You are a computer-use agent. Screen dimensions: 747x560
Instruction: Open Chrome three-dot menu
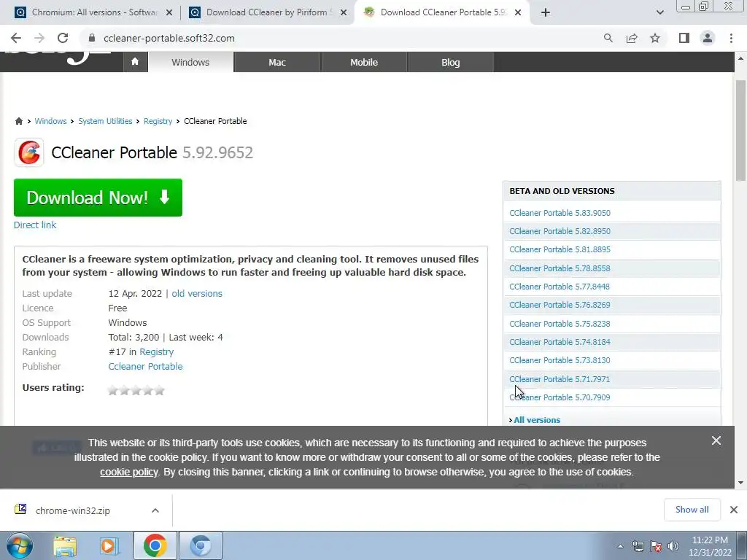pyautogui.click(x=731, y=38)
